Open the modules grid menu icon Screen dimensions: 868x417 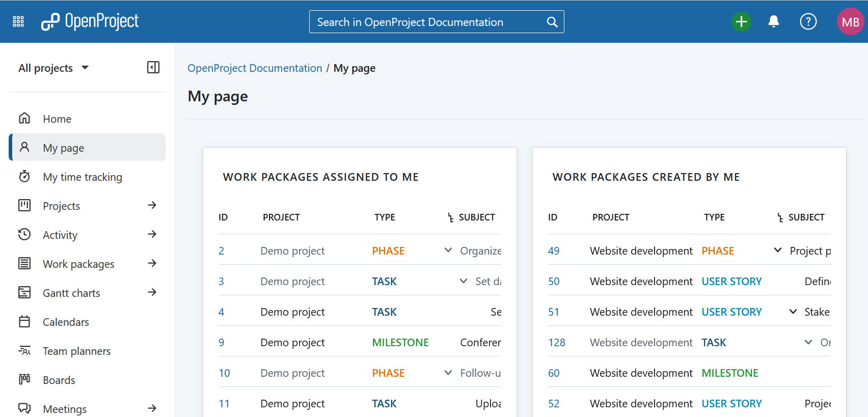(18, 21)
